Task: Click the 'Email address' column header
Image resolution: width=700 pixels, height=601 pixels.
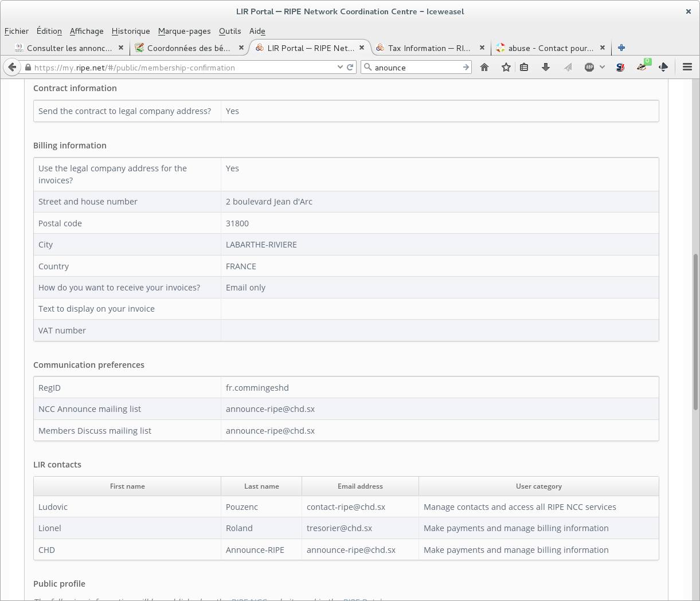Action: [x=360, y=486]
